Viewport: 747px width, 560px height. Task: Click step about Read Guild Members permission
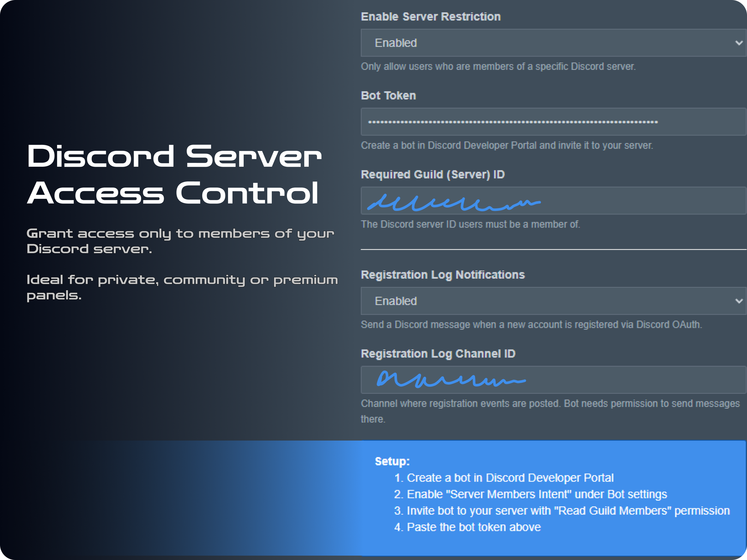(x=568, y=511)
